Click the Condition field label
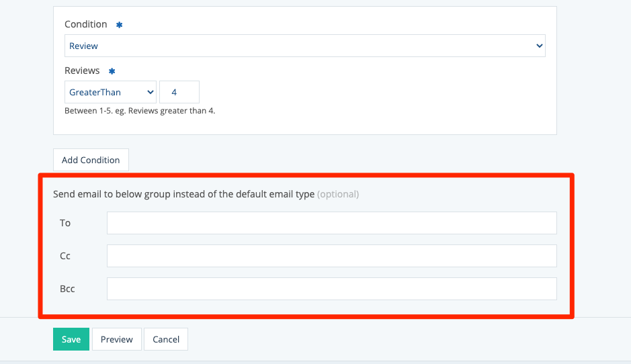The width and height of the screenshot is (631, 364). [x=85, y=24]
